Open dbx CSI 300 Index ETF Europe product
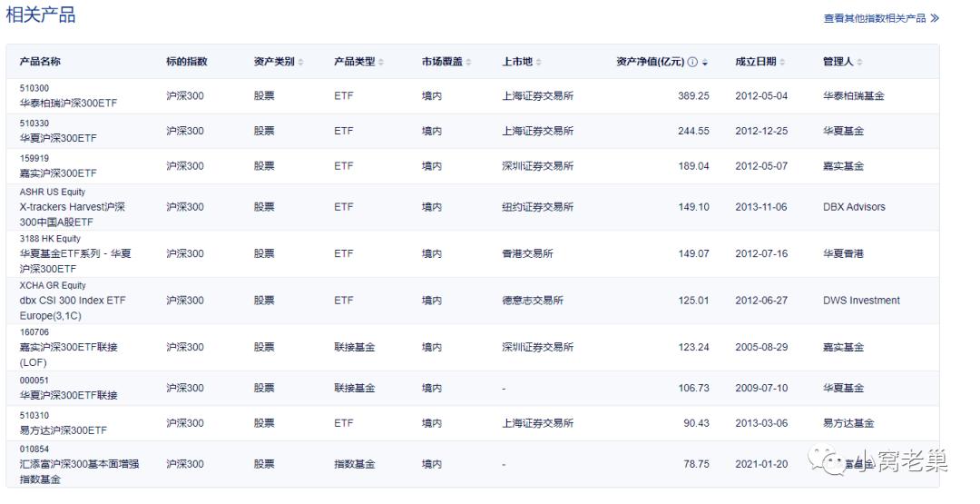 click(x=73, y=308)
